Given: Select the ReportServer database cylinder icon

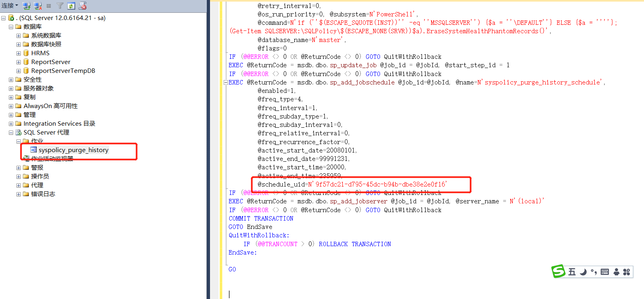Looking at the screenshot, I should (26, 62).
